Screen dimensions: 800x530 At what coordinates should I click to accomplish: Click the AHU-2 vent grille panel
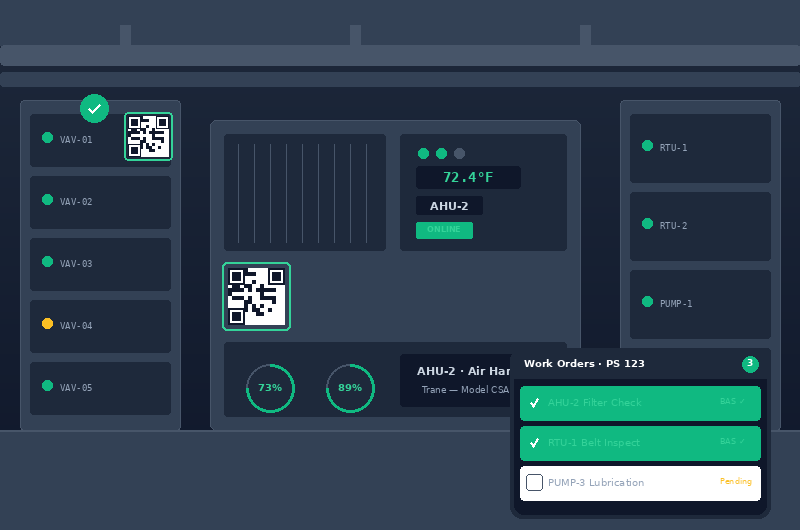[x=305, y=192]
